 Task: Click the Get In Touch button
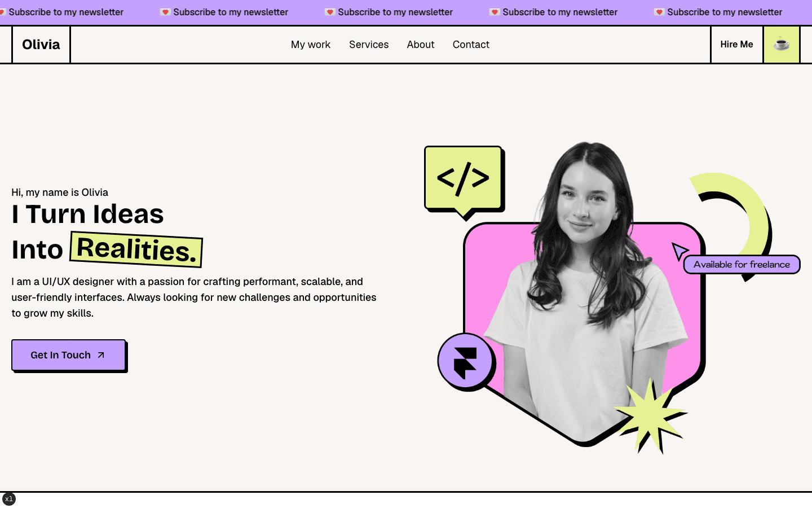tap(69, 355)
